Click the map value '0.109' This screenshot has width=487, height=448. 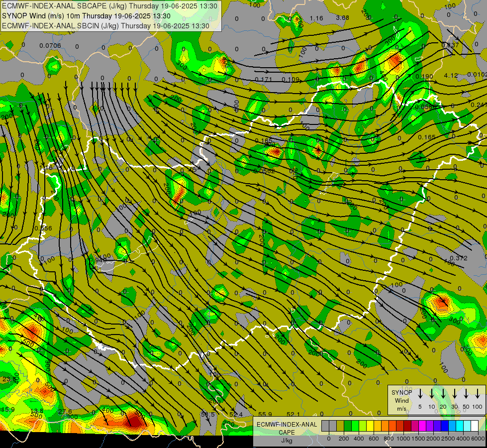290,80
